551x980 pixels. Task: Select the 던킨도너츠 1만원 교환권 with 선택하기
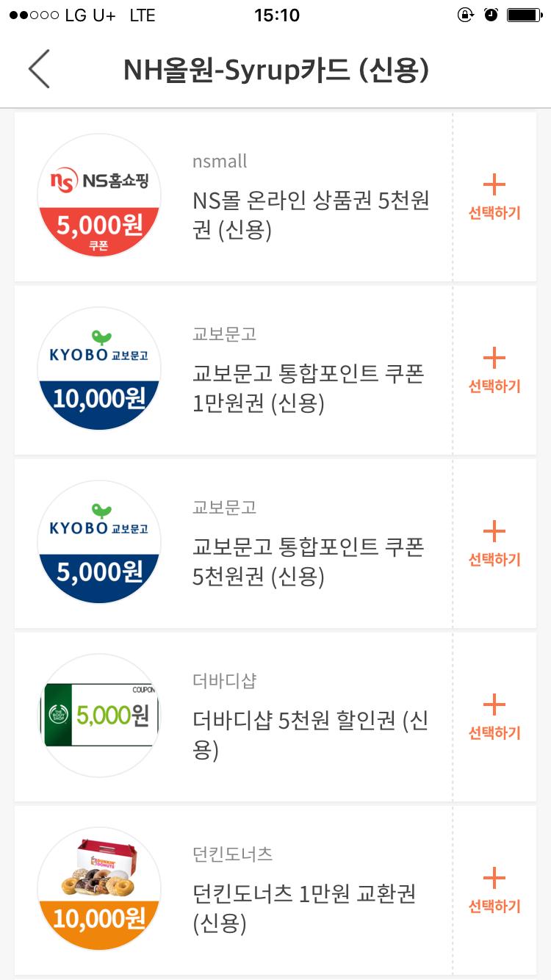tap(494, 890)
